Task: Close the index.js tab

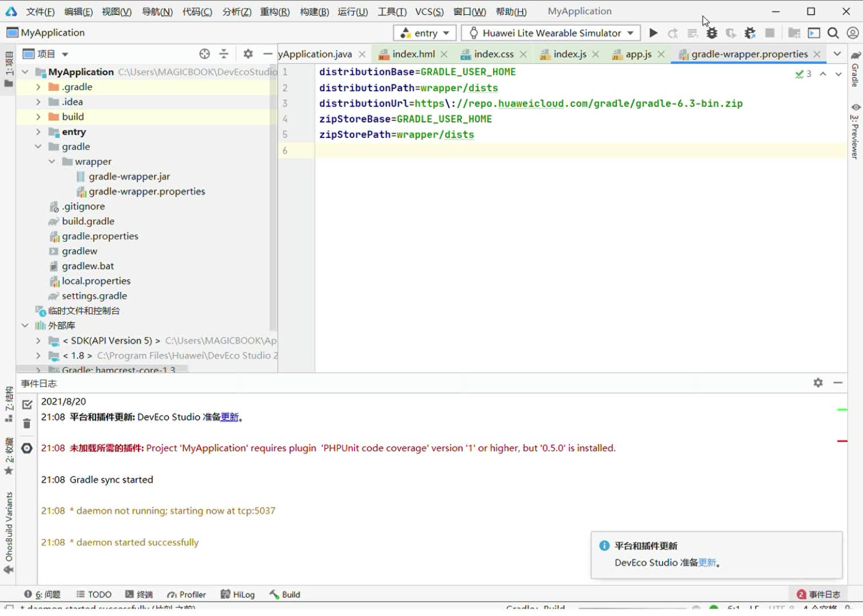Action: click(x=596, y=54)
